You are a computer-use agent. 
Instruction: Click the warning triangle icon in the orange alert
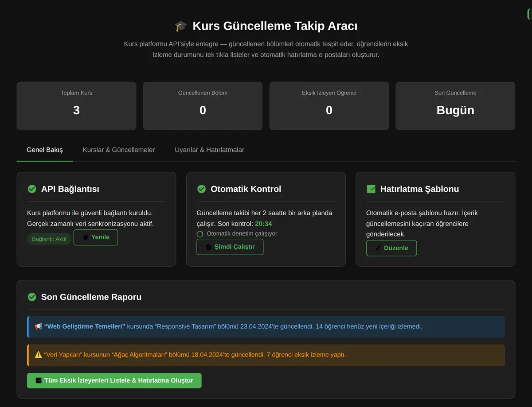pyautogui.click(x=39, y=355)
